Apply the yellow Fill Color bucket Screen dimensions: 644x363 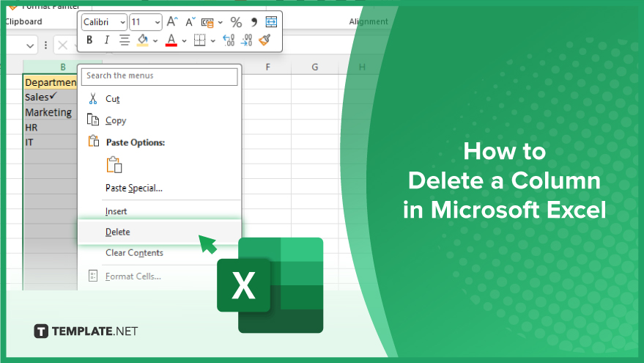point(143,40)
